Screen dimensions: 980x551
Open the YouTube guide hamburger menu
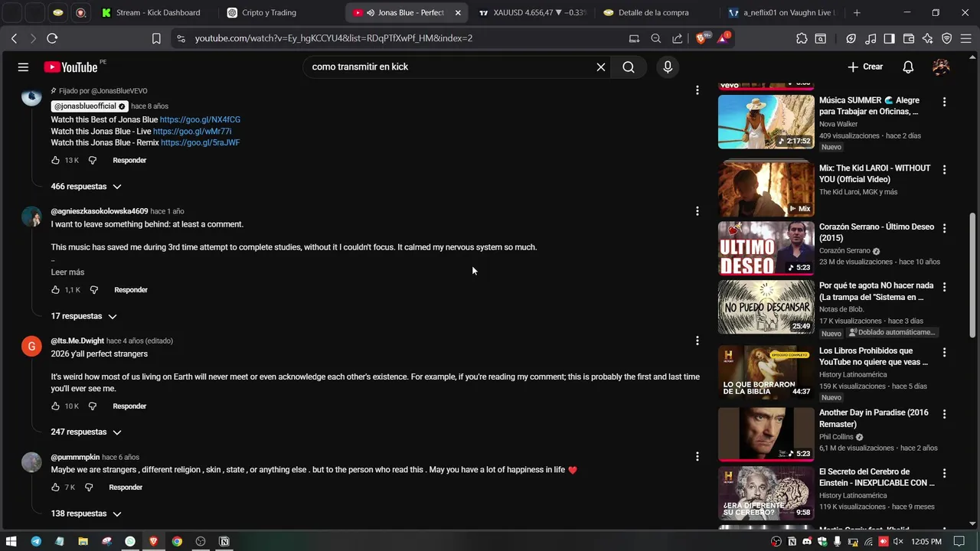(x=23, y=67)
